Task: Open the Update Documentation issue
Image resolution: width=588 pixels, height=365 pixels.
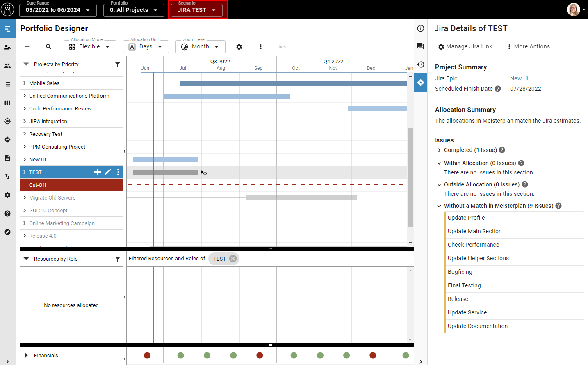Action: 514,326
